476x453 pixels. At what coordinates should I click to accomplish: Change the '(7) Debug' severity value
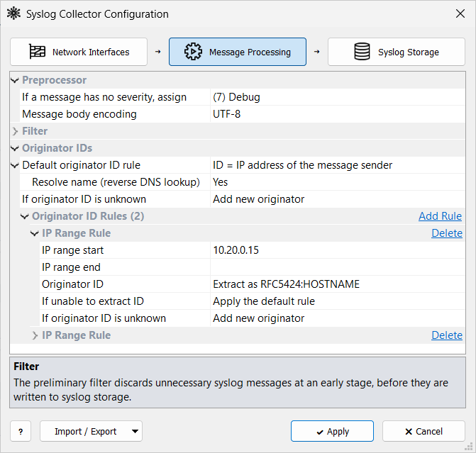pyautogui.click(x=338, y=97)
